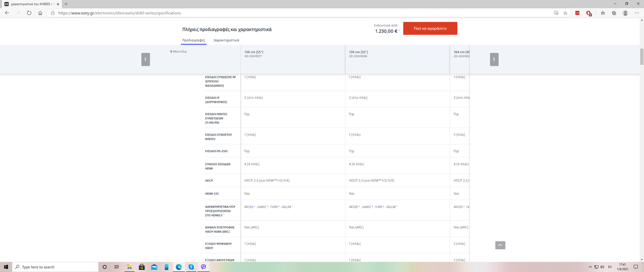This screenshot has width=644, height=272.
Task: Click the red Πού να αγοράσετε button
Action: pos(430,28)
